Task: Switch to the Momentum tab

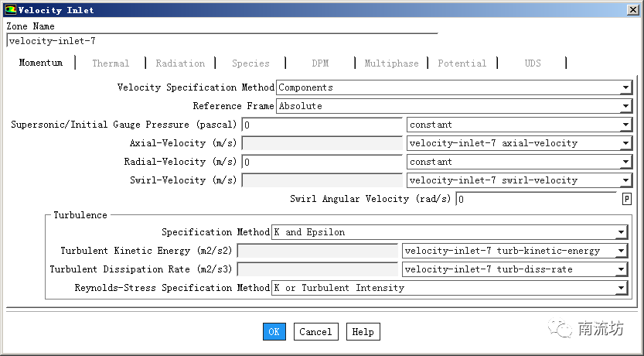Action: [x=41, y=63]
